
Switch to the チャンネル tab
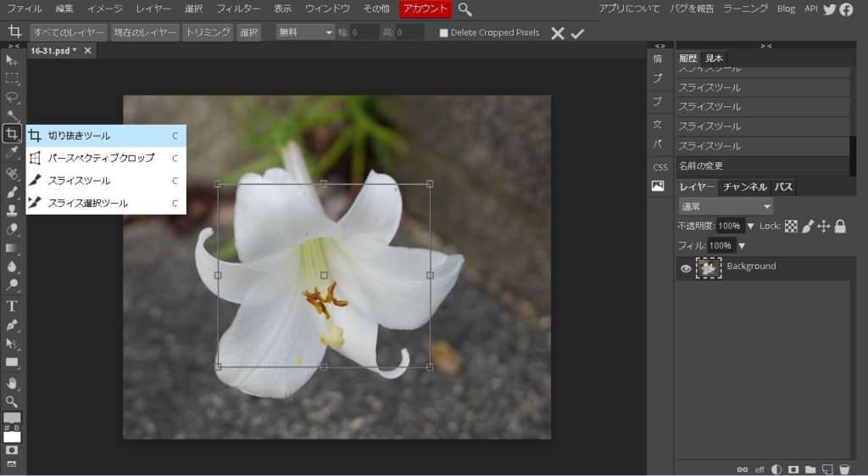point(744,187)
